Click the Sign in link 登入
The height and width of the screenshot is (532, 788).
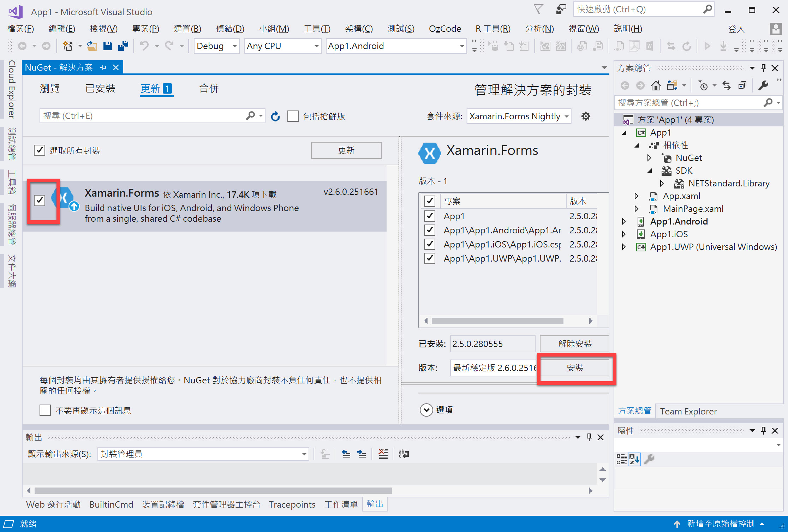[x=736, y=29]
